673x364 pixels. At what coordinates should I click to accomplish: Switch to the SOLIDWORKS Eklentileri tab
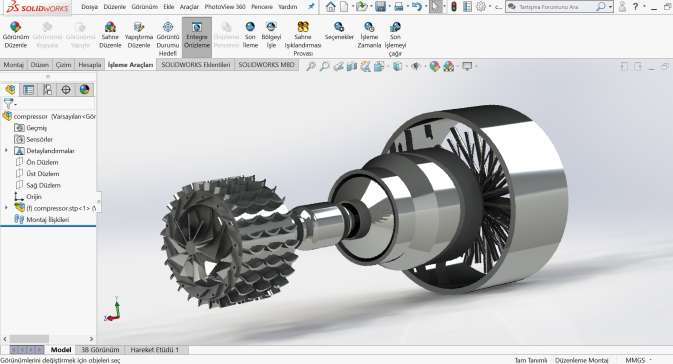(x=196, y=64)
